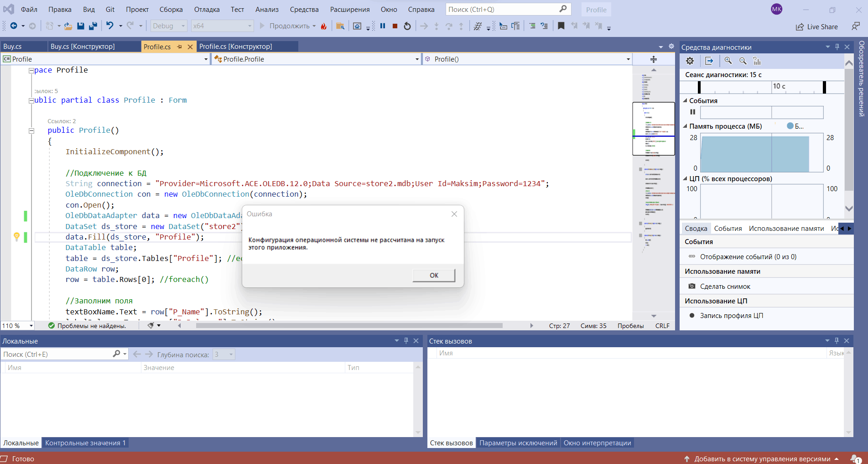868x464 pixels.
Task: Click the events pause icon in diagnostics
Action: (x=693, y=112)
